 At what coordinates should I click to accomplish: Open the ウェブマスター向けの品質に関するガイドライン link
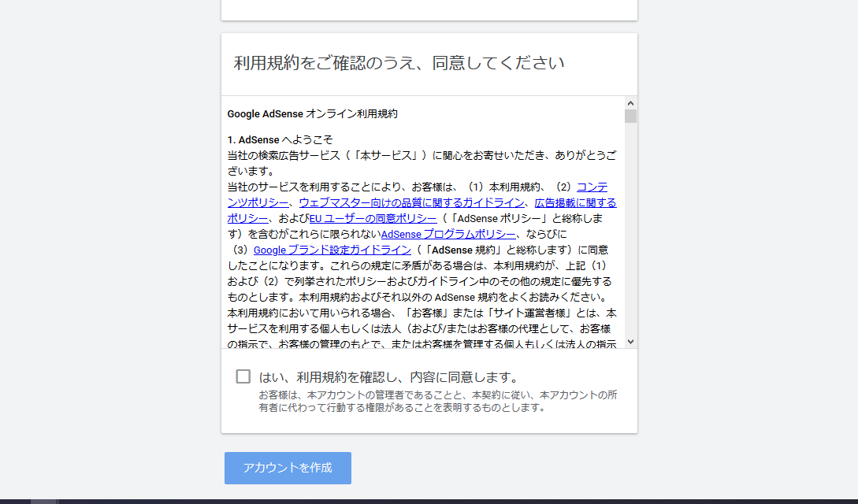point(411,203)
